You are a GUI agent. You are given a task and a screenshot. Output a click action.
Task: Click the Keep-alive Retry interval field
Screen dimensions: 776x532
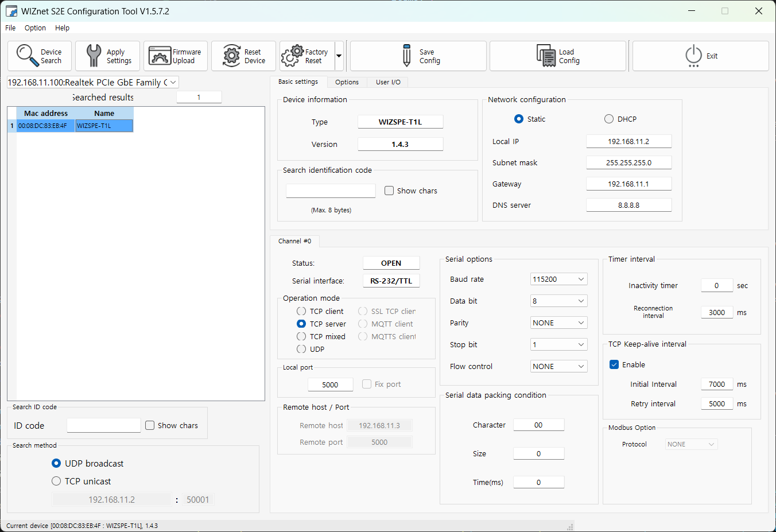716,403
